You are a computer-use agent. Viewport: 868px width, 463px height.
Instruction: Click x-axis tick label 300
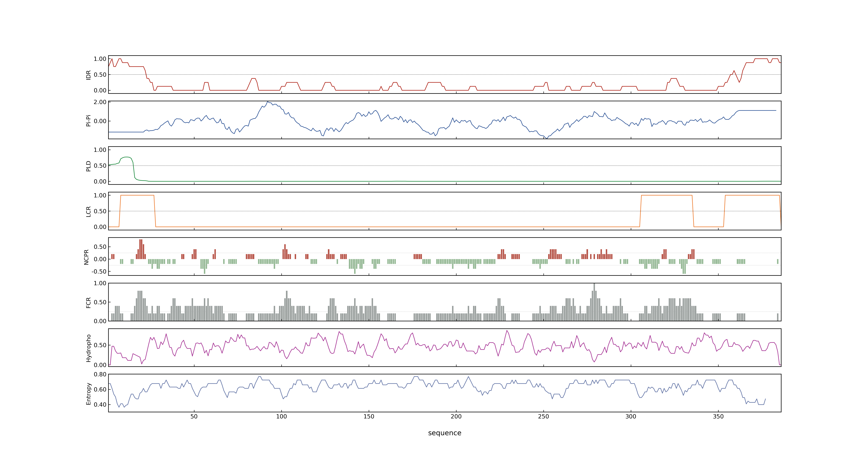coord(631,416)
